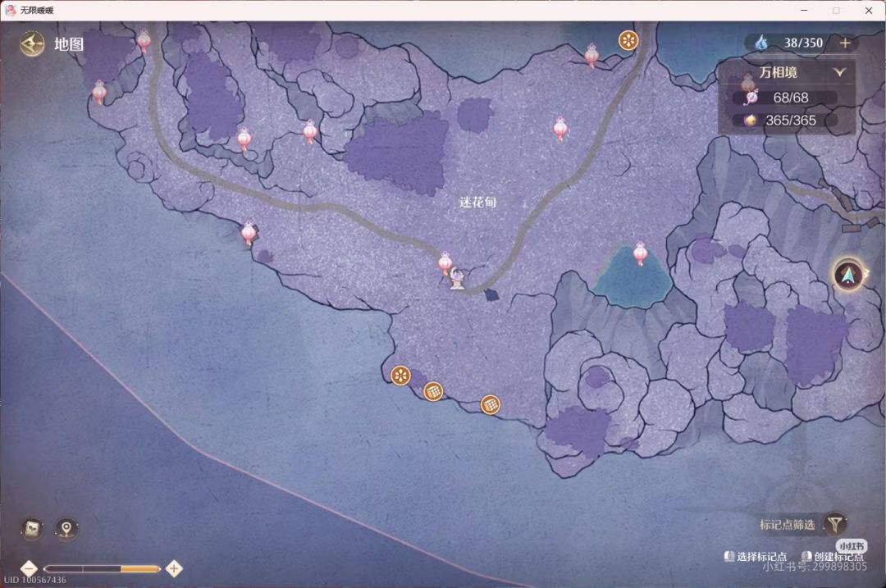
Task: Click the back compass icon beside 地图
Action: pyautogui.click(x=32, y=43)
